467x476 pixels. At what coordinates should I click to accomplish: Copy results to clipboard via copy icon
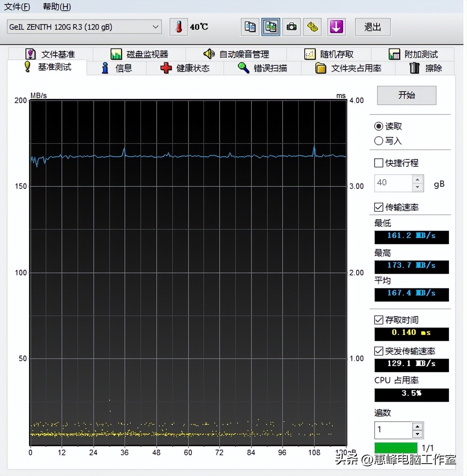pyautogui.click(x=249, y=27)
